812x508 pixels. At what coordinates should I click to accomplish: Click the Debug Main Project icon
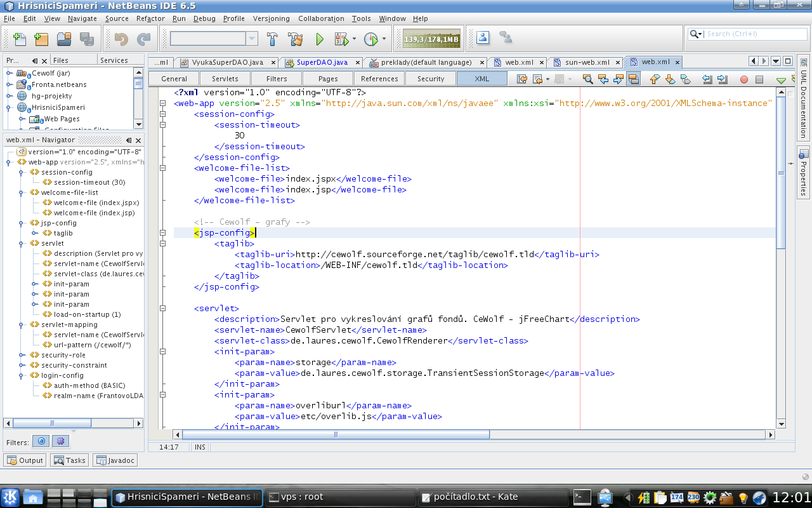[x=341, y=39]
